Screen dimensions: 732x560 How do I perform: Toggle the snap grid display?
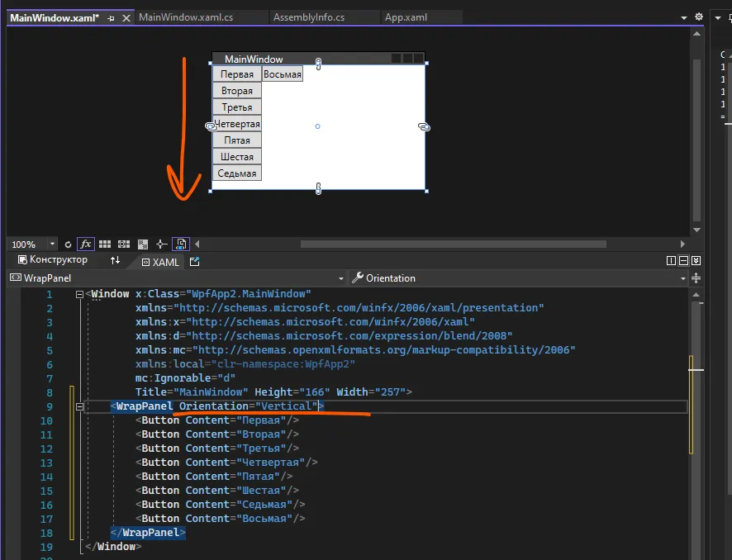[105, 244]
